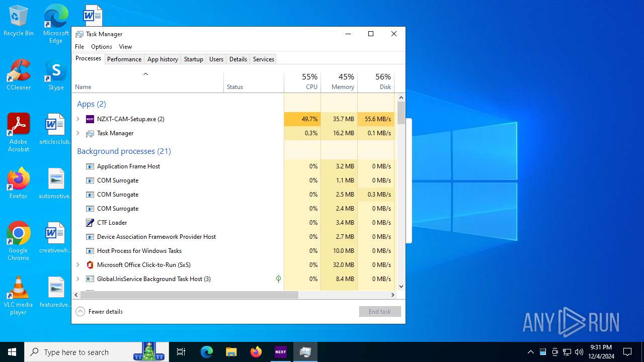Switch to the Performance tab
Image resolution: width=644 pixels, height=362 pixels.
pyautogui.click(x=124, y=59)
